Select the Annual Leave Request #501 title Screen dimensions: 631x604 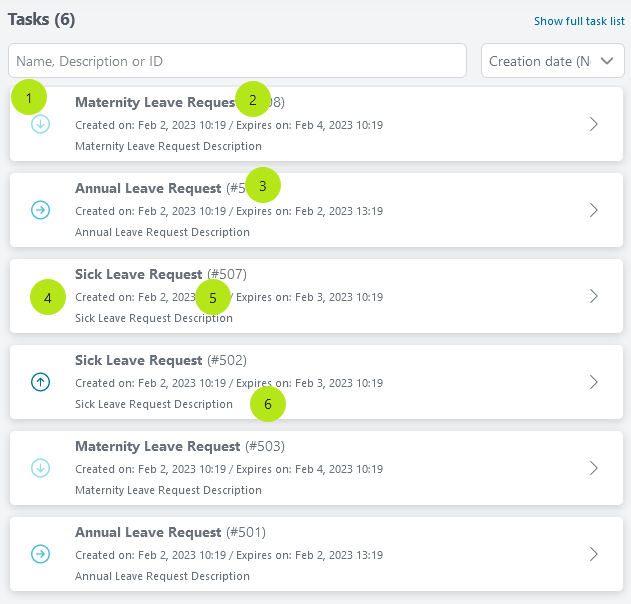(x=148, y=532)
